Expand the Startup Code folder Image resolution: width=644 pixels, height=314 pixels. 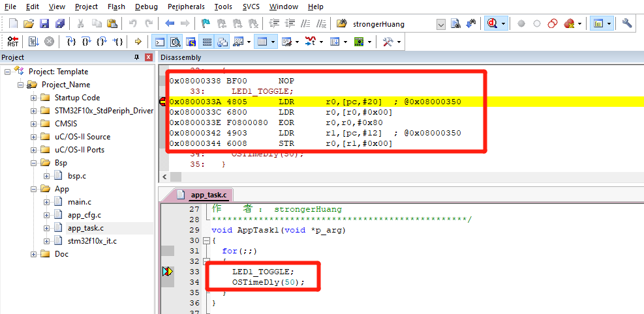click(34, 98)
